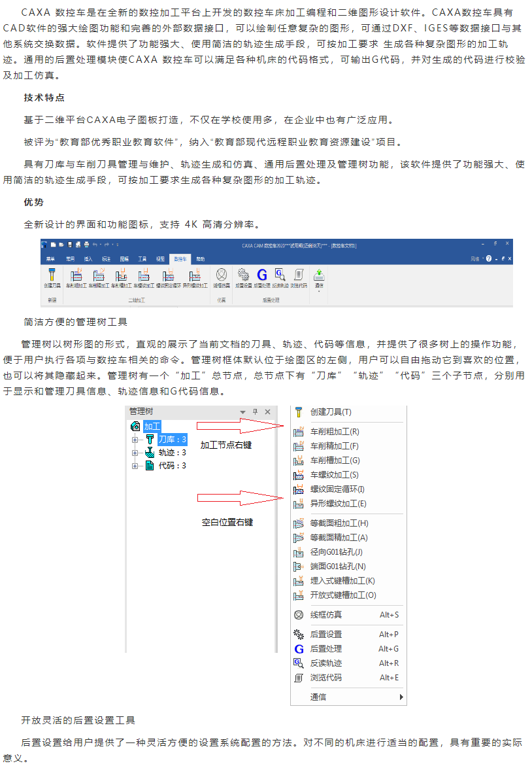Pick the 车螺纹加工 ribbon tool

click(x=144, y=277)
